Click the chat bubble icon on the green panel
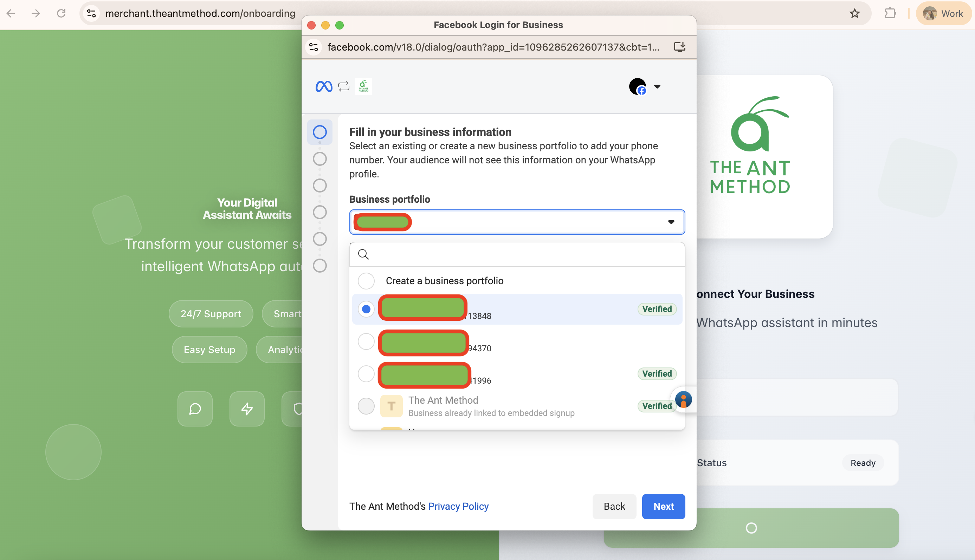The width and height of the screenshot is (975, 560). tap(195, 409)
